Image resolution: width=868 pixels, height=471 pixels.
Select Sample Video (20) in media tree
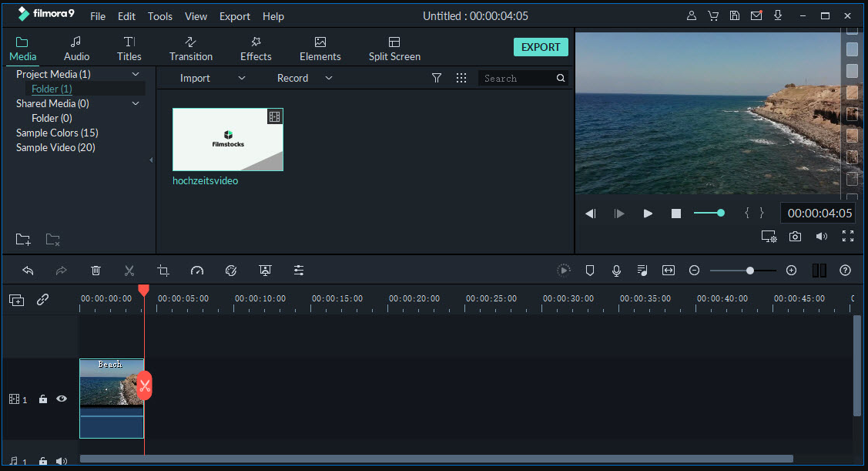tap(55, 147)
